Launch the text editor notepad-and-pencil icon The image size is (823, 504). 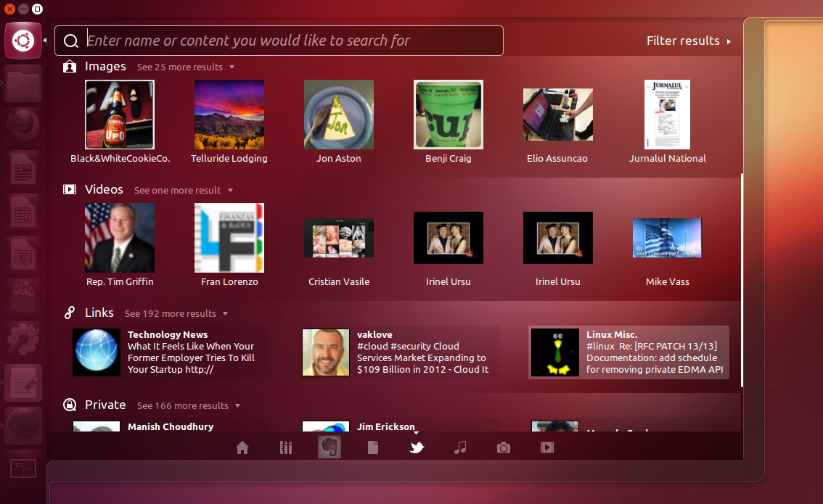coord(23,383)
